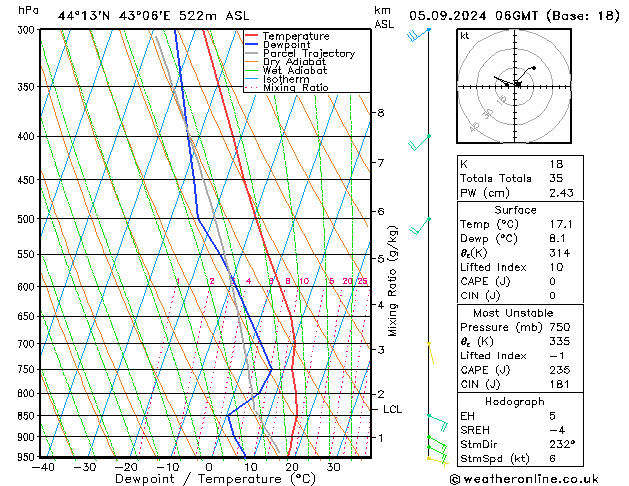This screenshot has width=629, height=486.
Task: Click the gray Parcel Trajectory legend line
Action: coord(252,53)
